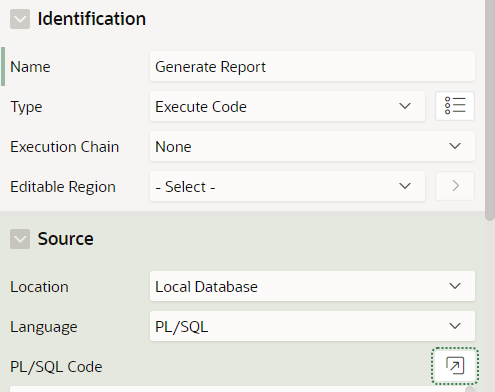Open the Location dropdown showing Local Database
495x392 pixels.
312,286
